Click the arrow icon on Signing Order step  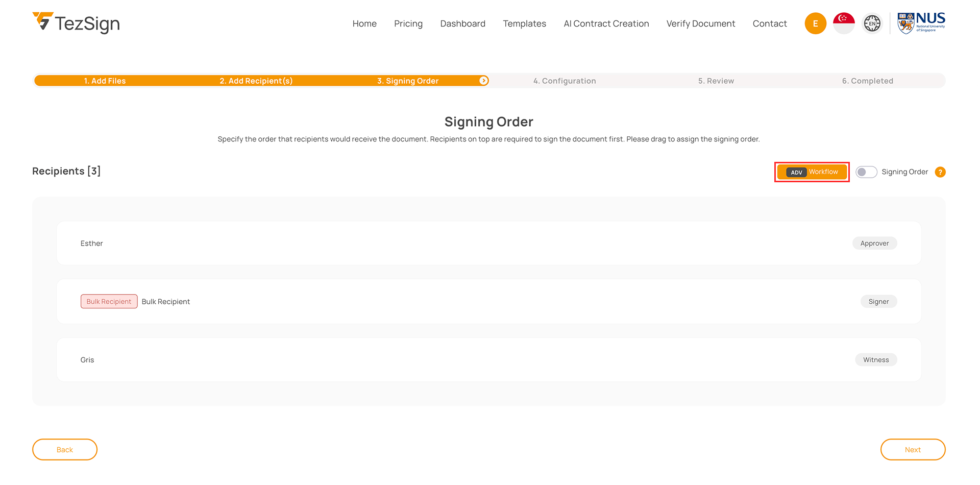[483, 81]
